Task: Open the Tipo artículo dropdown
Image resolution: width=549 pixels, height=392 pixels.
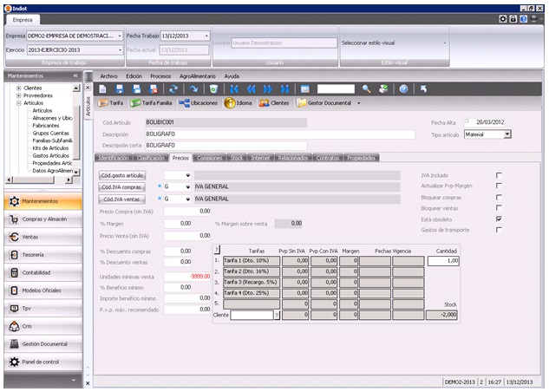Action: pos(507,134)
